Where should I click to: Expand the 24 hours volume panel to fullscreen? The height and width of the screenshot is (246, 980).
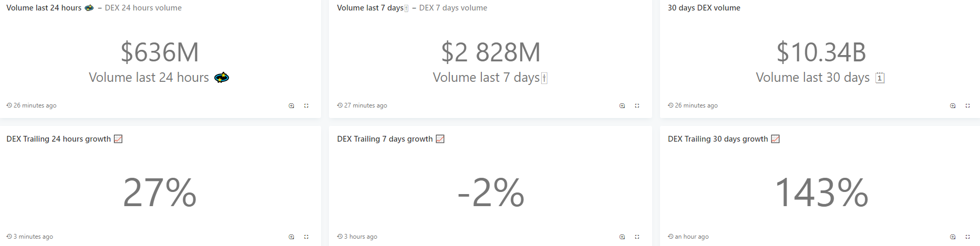click(306, 106)
